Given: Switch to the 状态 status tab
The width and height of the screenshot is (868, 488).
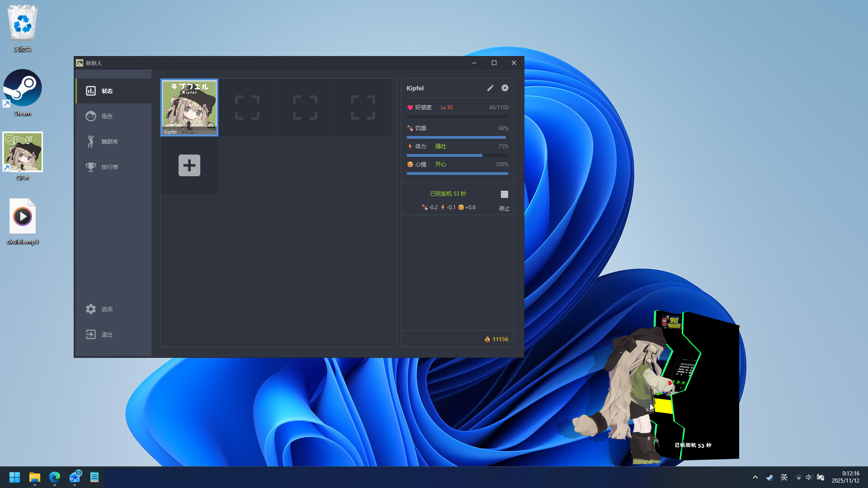Looking at the screenshot, I should pyautogui.click(x=108, y=90).
